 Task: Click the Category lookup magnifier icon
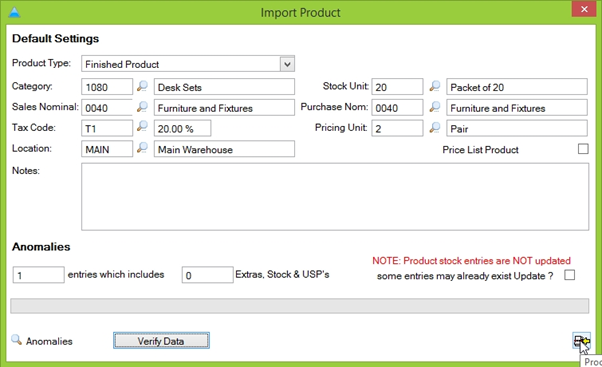pos(142,86)
